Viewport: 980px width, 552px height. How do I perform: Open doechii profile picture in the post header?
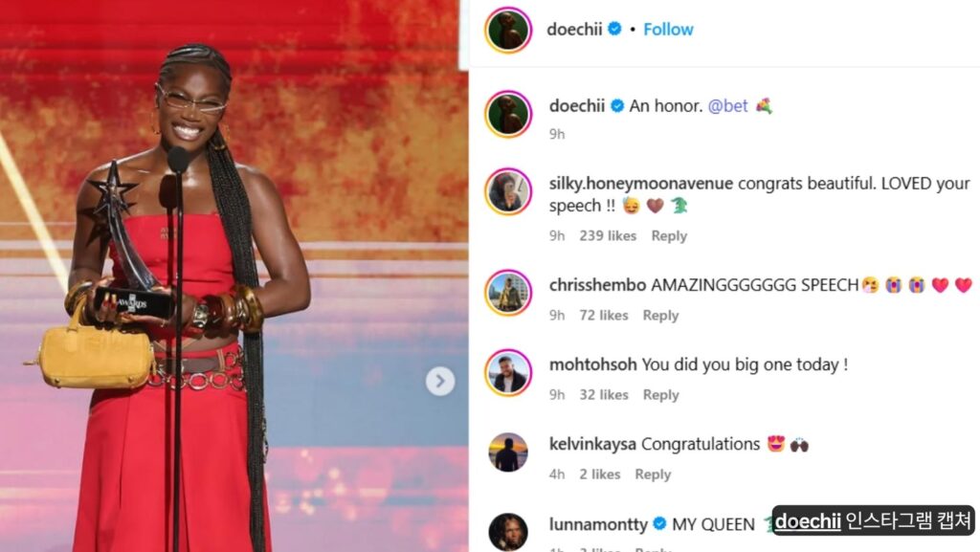[508, 30]
